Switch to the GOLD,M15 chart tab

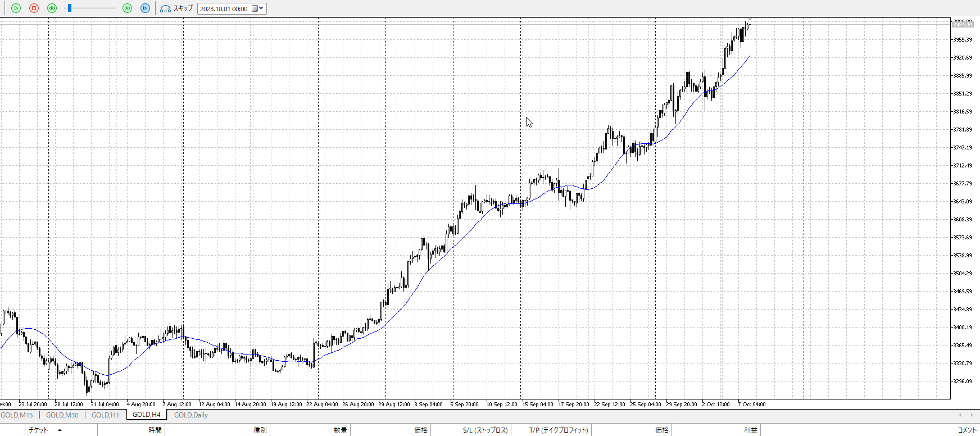(17, 415)
